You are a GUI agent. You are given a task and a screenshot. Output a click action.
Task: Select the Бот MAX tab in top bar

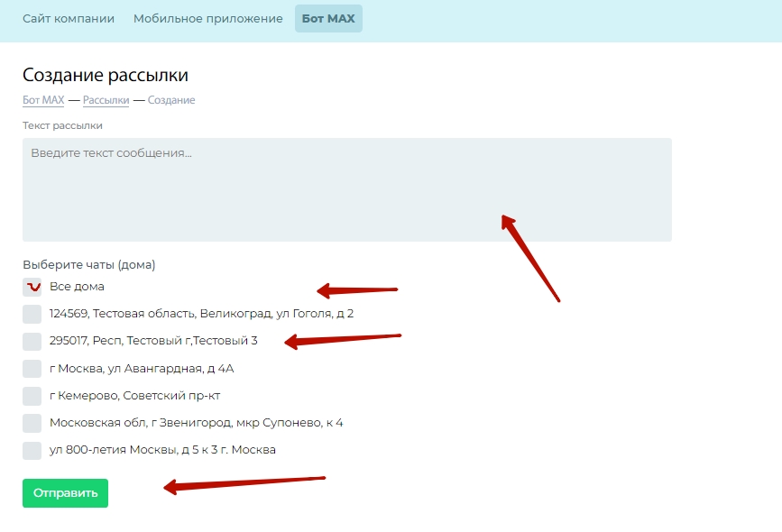point(328,18)
